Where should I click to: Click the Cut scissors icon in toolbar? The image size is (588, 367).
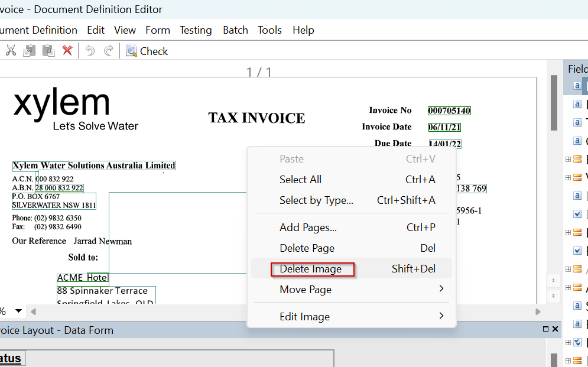point(11,50)
